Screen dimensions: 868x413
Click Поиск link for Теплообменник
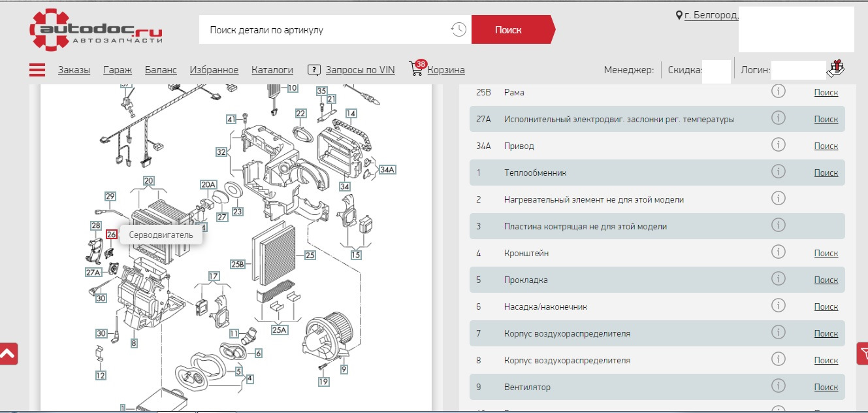coord(826,173)
